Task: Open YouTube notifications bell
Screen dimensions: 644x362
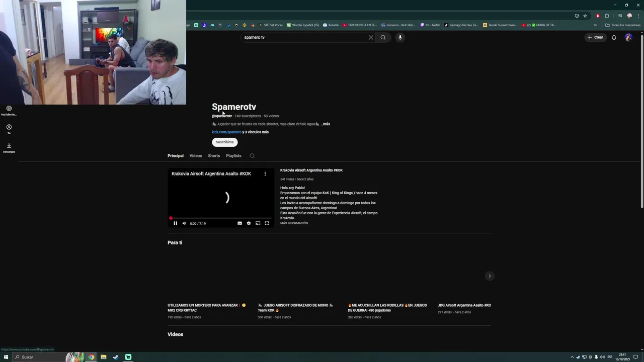Action: click(614, 37)
